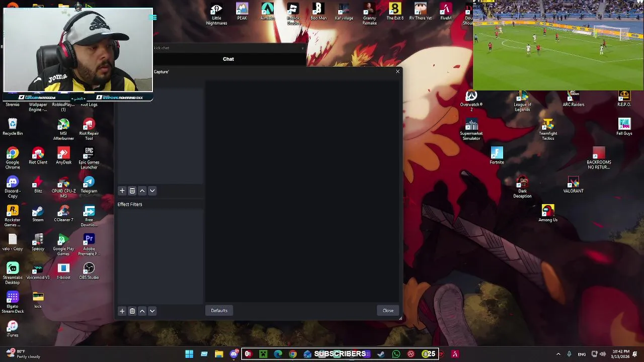Select the Supermarket Simulator icon

[x=471, y=129]
